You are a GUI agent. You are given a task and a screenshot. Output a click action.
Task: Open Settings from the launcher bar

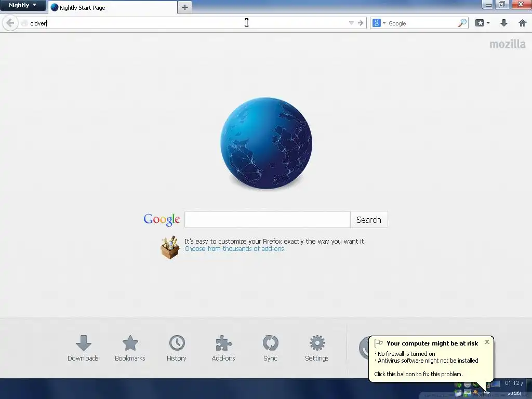pos(317,348)
